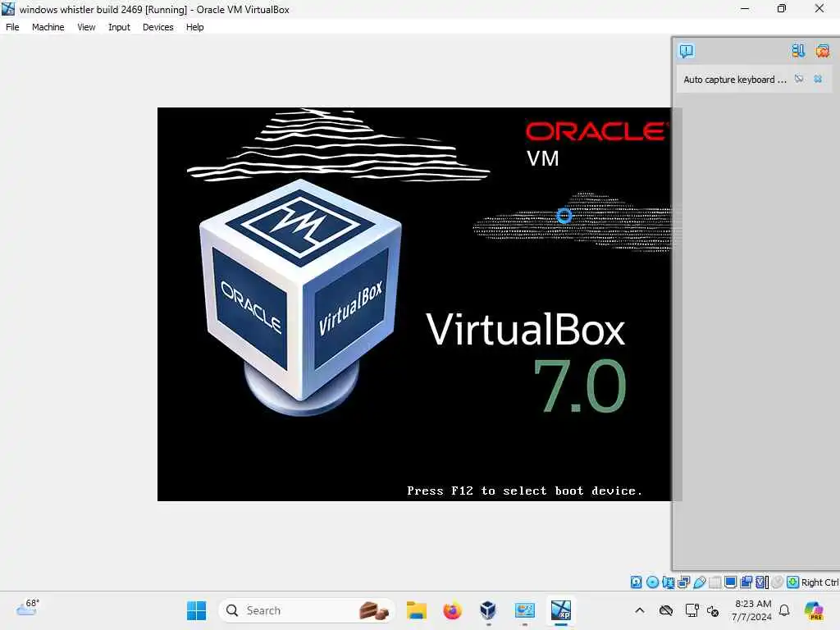Minimize the VirtualBox VM window
Viewport: 840px width, 630px height.
click(745, 8)
